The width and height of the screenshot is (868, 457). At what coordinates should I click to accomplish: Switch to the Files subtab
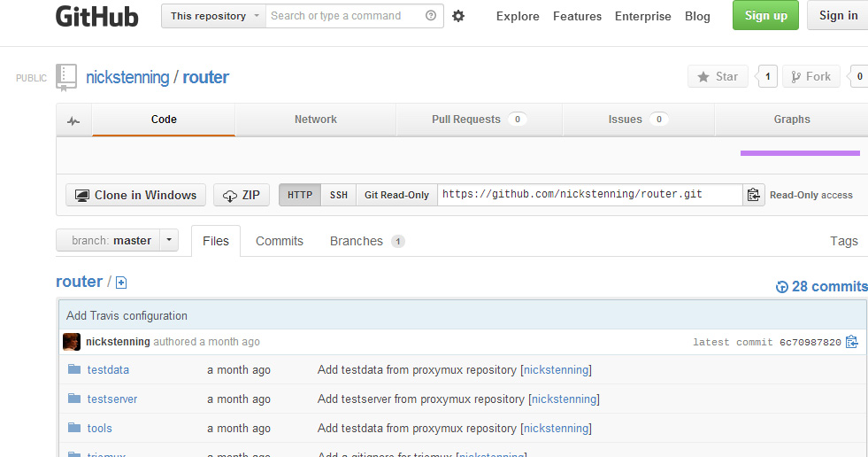pyautogui.click(x=216, y=241)
